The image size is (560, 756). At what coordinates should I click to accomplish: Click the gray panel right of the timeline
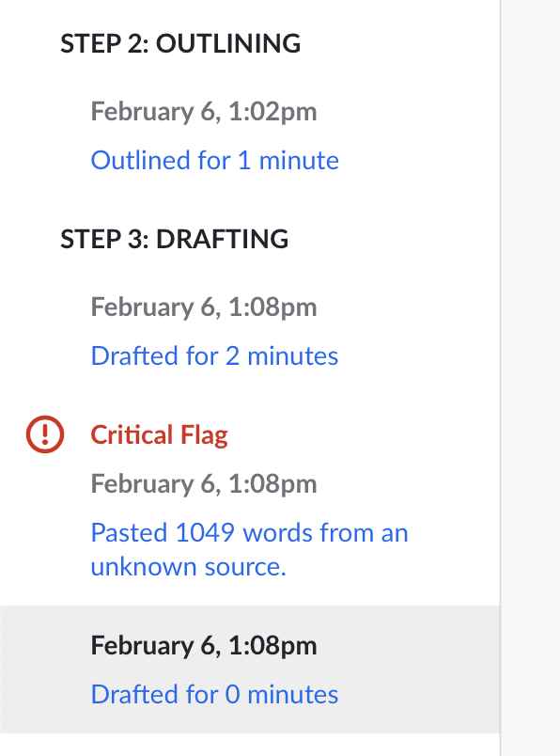(x=531, y=378)
